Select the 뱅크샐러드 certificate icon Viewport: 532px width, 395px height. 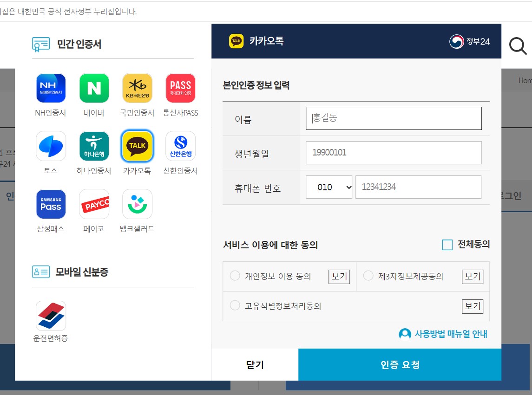pyautogui.click(x=137, y=204)
